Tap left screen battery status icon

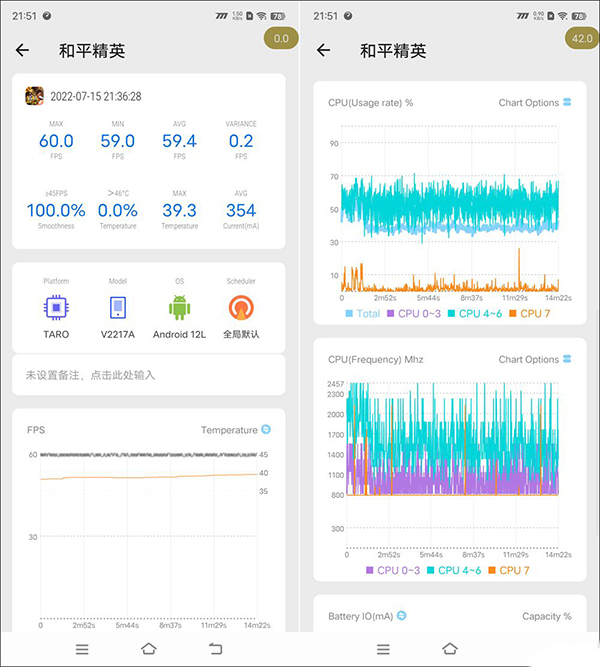coord(277,16)
